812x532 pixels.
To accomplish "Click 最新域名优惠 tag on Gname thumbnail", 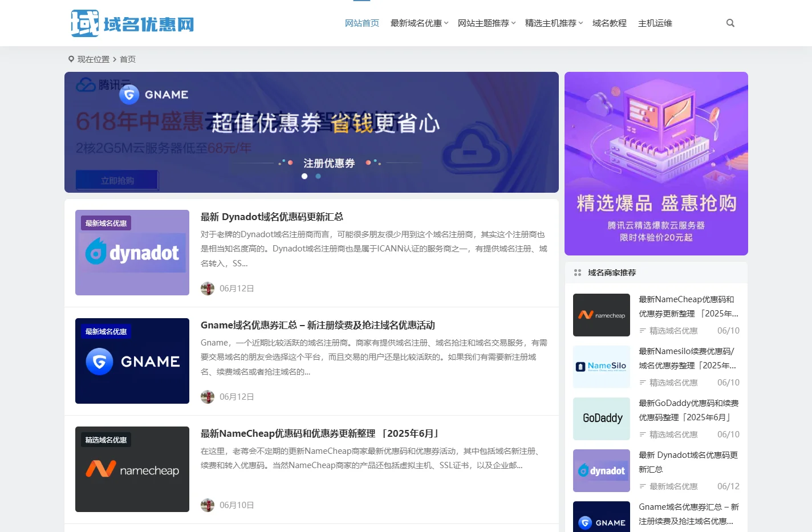I will click(106, 331).
